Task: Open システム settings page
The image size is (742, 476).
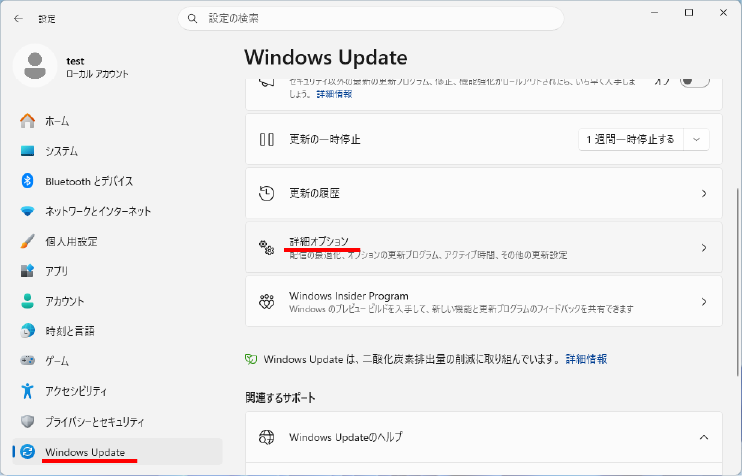Action: pos(117,151)
